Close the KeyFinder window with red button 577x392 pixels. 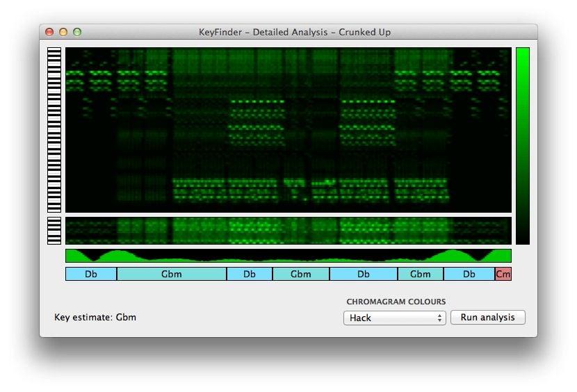pos(49,32)
